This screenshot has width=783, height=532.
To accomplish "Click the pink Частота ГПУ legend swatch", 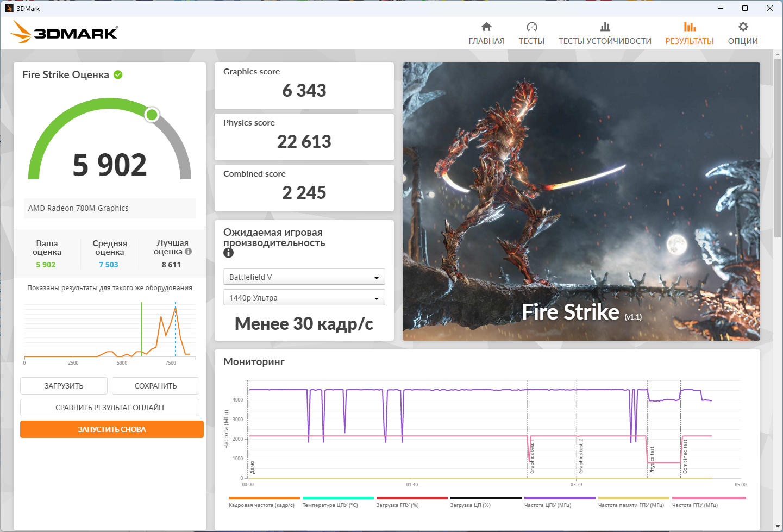I will (709, 498).
